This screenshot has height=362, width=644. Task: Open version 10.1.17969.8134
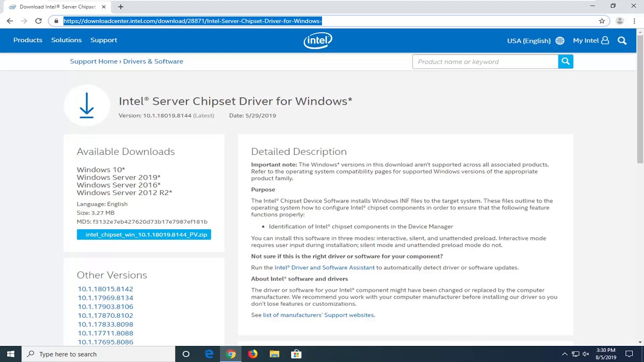[x=105, y=298]
